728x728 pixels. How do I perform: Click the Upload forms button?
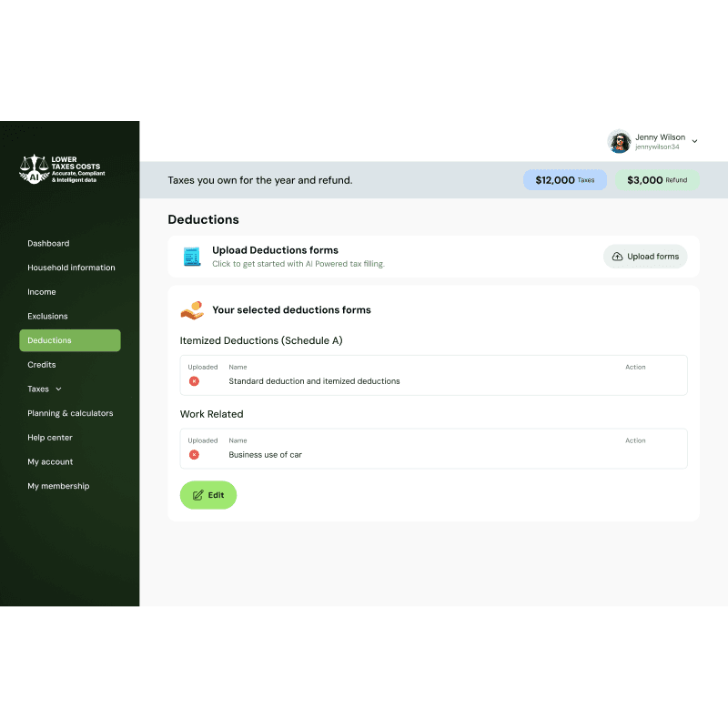(x=645, y=257)
